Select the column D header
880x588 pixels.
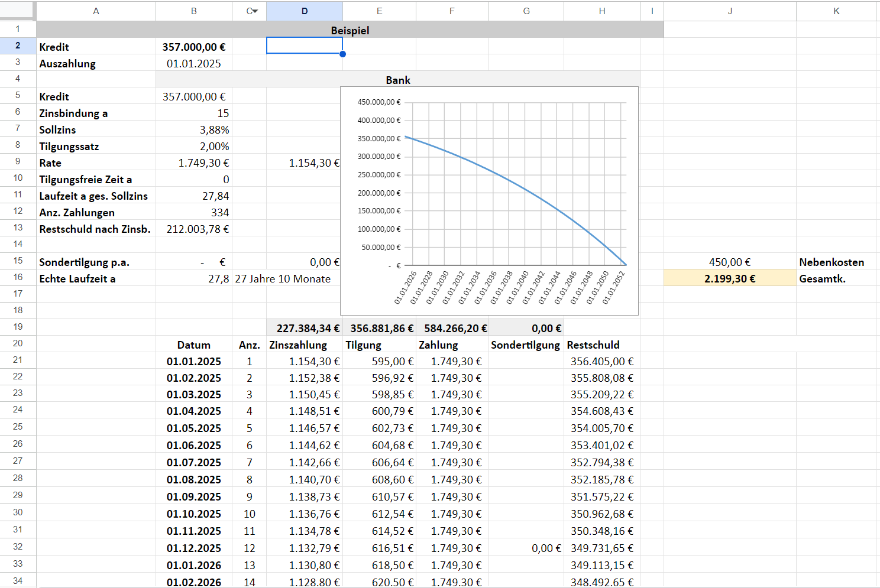304,11
